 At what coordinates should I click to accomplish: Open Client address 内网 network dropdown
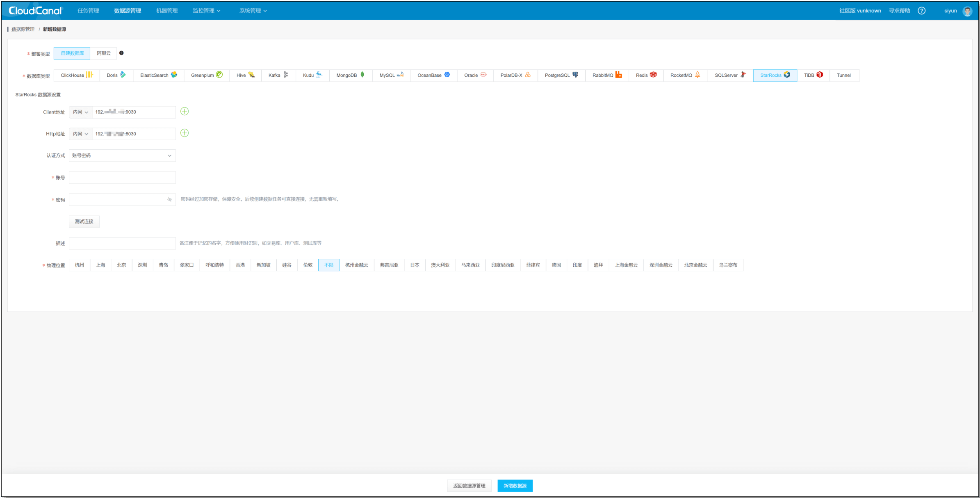click(x=80, y=112)
